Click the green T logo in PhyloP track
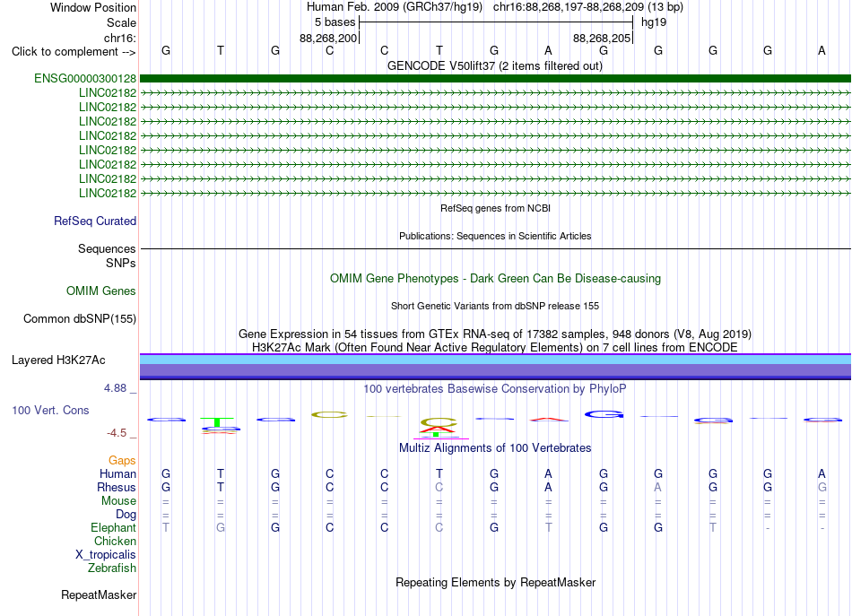The height and width of the screenshot is (616, 852). click(217, 421)
